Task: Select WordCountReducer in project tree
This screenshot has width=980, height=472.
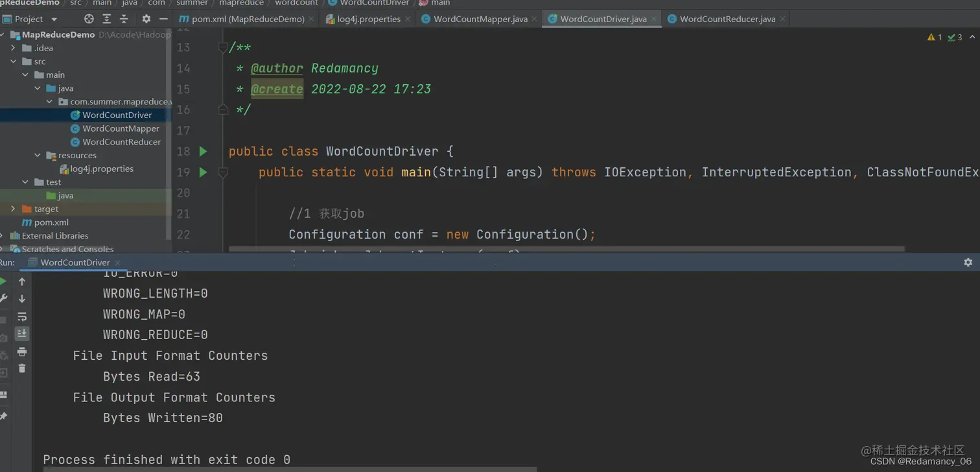Action: pos(121,142)
